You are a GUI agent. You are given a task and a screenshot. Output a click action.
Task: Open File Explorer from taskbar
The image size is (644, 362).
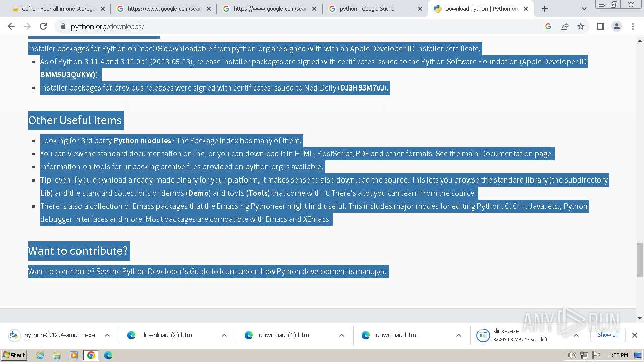pos(57,355)
